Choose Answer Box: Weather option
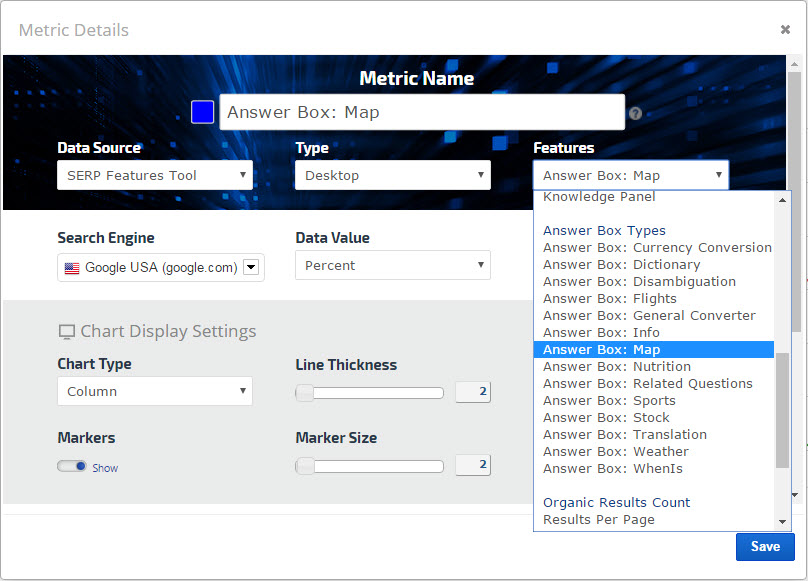This screenshot has height=581, width=808. [615, 451]
